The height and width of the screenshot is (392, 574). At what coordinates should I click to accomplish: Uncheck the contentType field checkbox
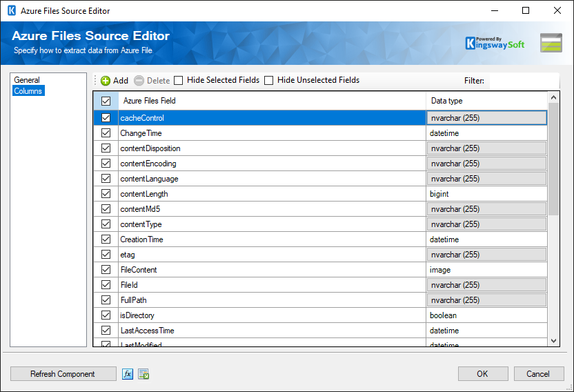(106, 224)
